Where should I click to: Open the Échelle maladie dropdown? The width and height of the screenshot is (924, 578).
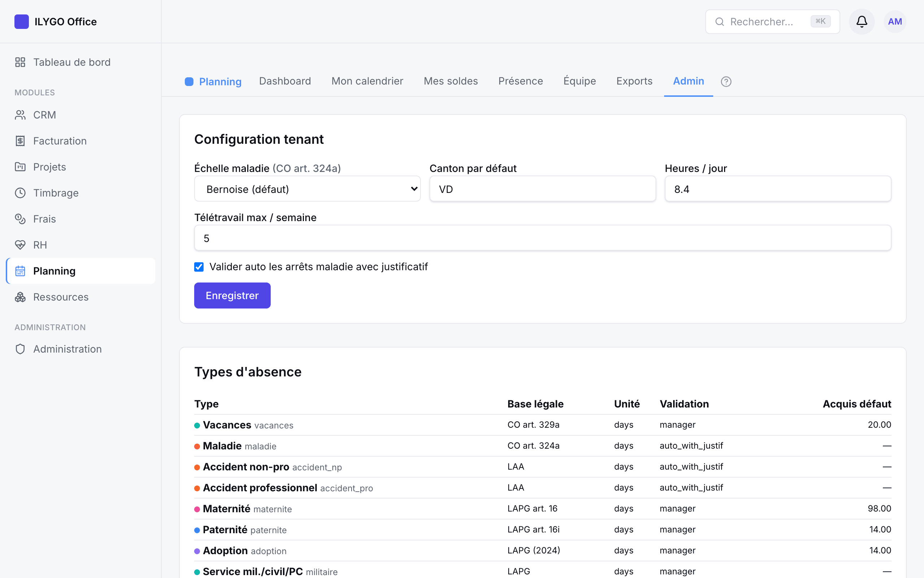pyautogui.click(x=308, y=189)
